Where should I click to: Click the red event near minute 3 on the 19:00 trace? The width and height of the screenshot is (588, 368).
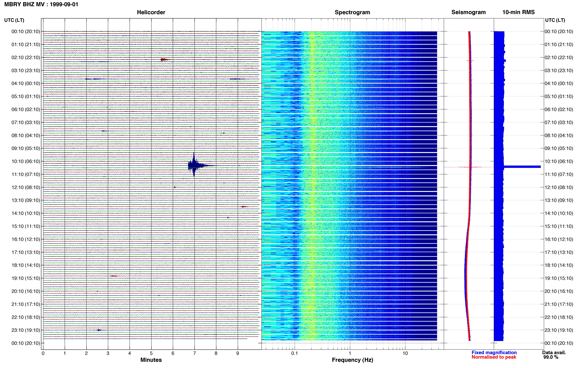(114, 276)
